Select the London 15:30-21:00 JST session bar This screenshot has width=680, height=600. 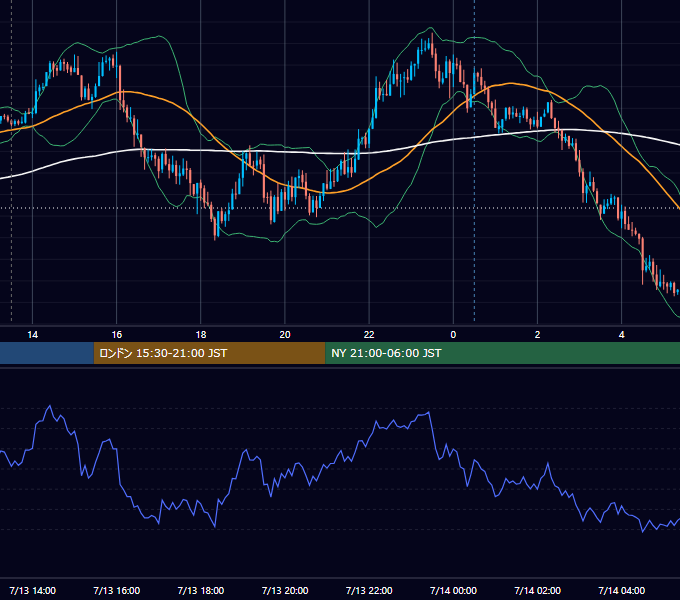point(209,353)
